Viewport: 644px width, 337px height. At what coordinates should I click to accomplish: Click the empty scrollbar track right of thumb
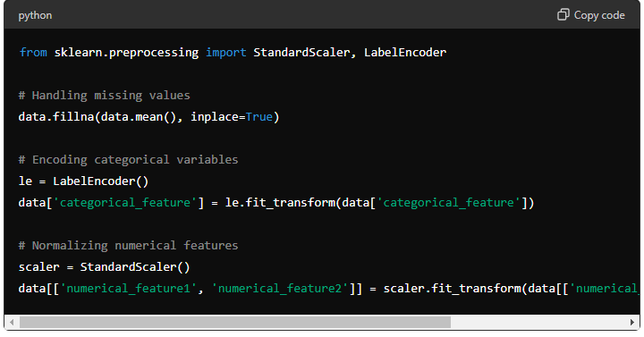(538, 322)
